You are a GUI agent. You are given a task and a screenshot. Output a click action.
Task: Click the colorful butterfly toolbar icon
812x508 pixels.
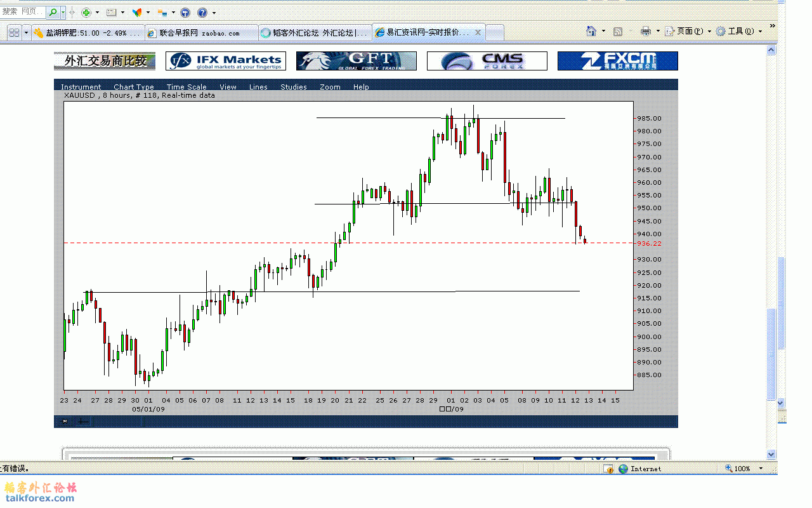click(x=136, y=12)
